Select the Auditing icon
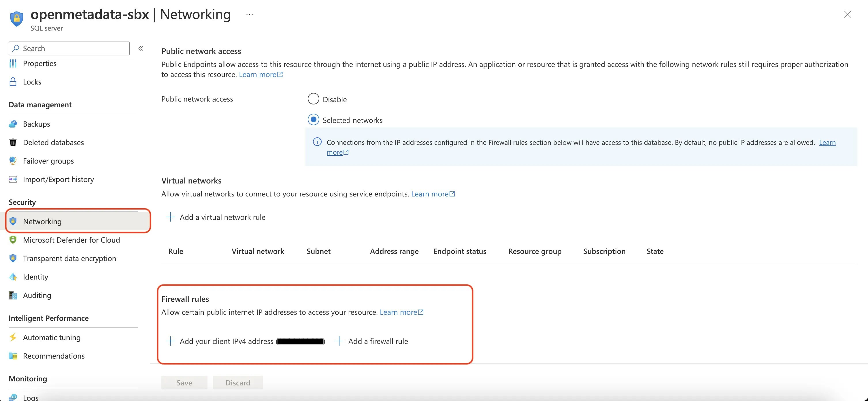Screen dimensions: 868x401 point(13,295)
